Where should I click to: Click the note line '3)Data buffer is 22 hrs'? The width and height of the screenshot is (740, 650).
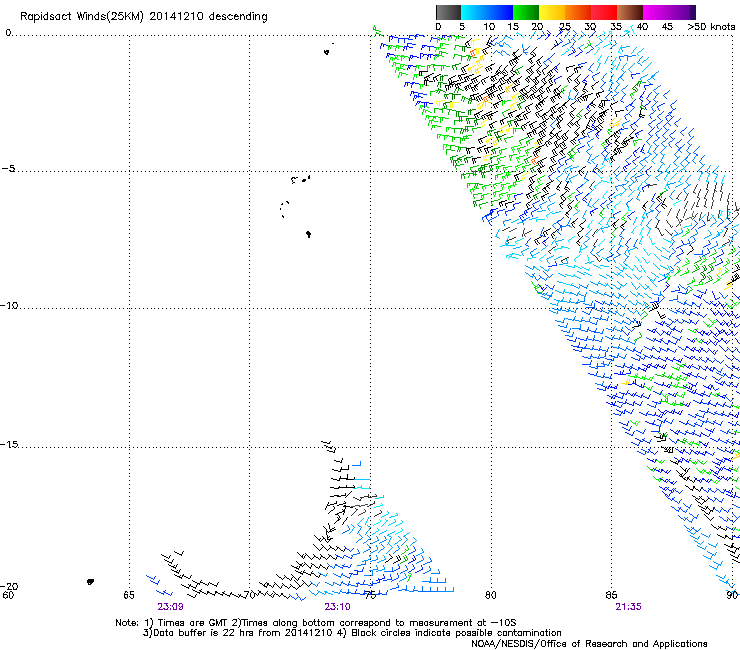(x=353, y=633)
